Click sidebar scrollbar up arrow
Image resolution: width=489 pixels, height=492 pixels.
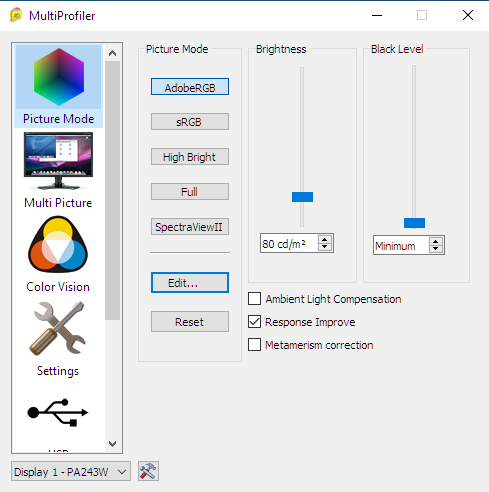point(113,53)
